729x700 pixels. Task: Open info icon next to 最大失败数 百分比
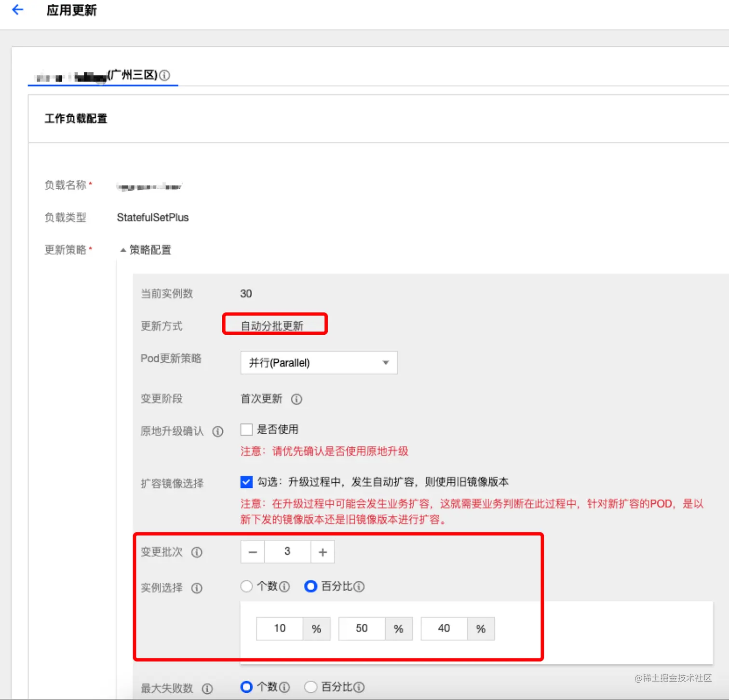pos(359,687)
